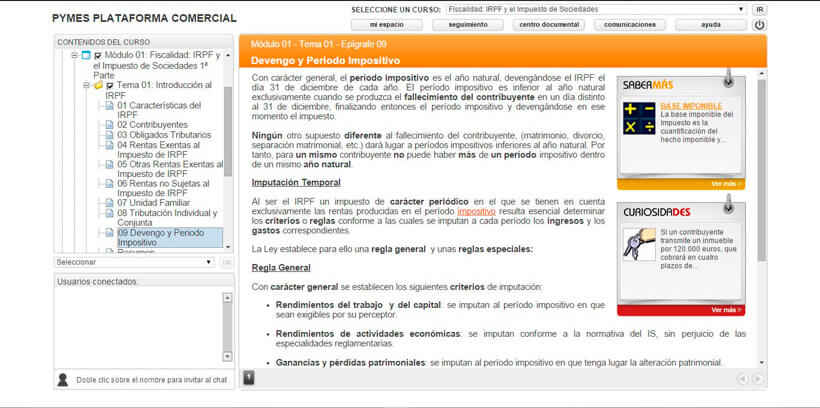Screen dimensions: 820x408
Task: Click the user silhouette icon in chat panel
Action: tap(62, 380)
